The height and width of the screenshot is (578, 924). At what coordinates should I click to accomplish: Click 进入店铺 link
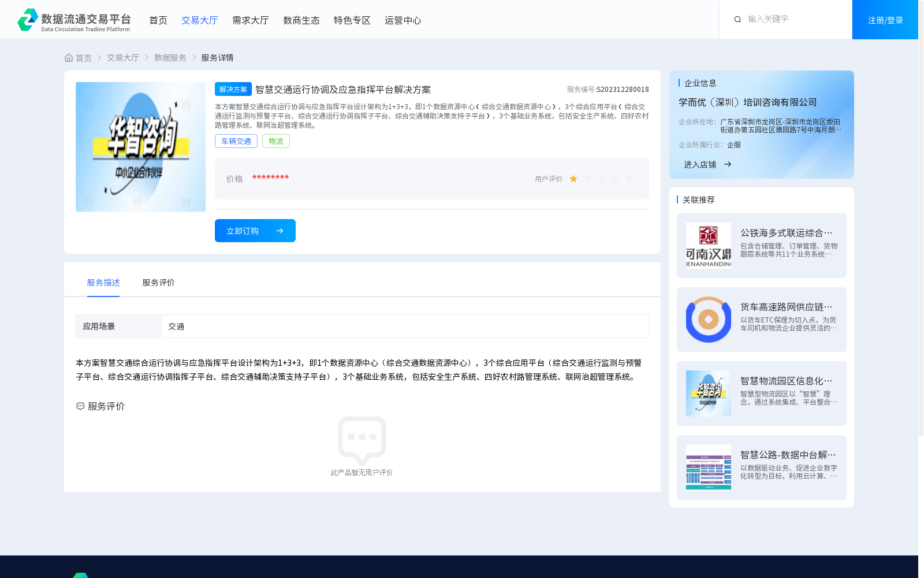700,165
